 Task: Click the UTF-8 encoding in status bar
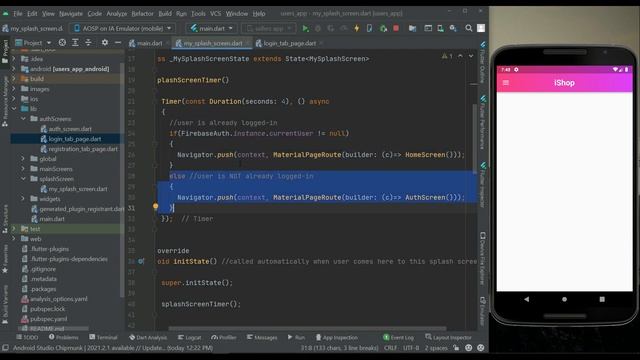[411, 348]
